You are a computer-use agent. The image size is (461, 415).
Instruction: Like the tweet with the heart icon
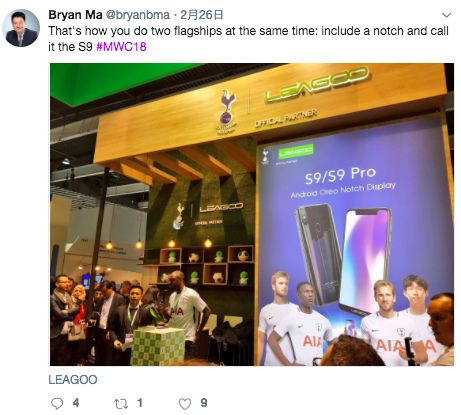[x=185, y=404]
